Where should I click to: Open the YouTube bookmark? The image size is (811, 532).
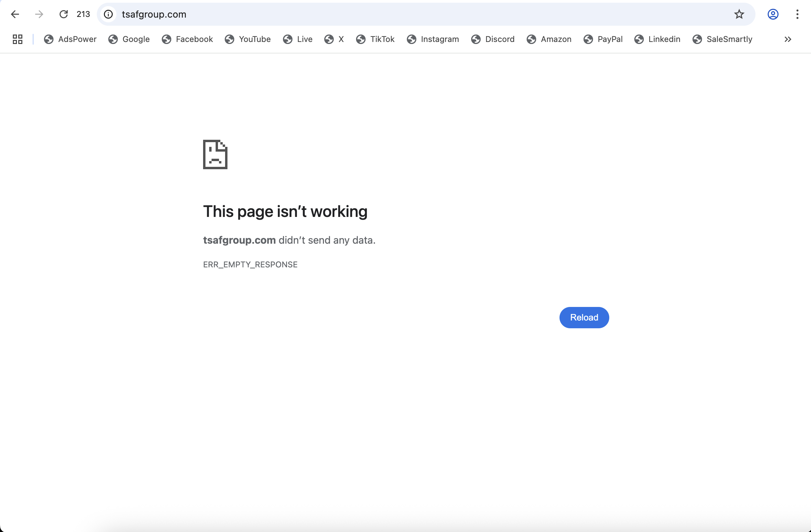point(248,39)
